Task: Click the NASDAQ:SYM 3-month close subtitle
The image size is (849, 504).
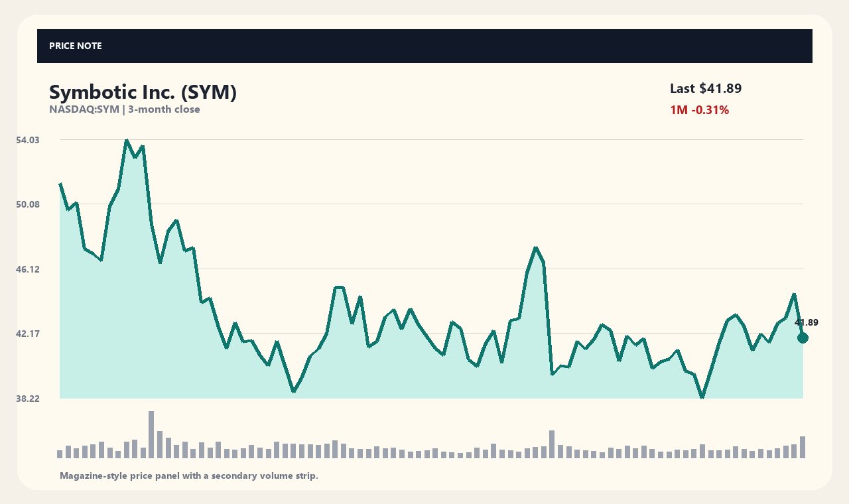Action: [x=125, y=109]
